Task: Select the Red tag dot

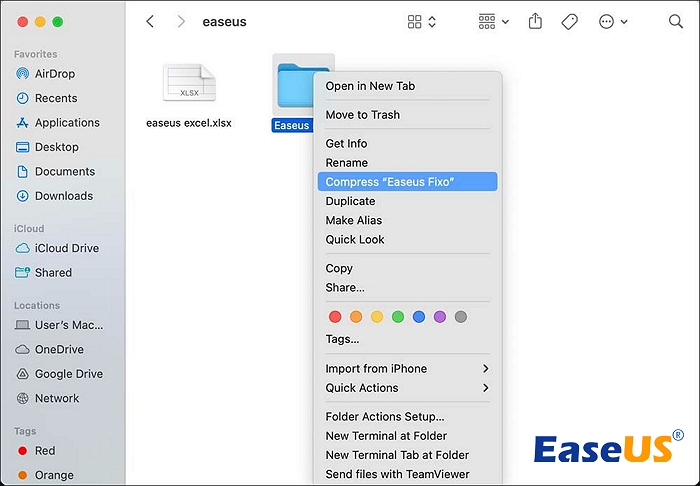Action: tap(22, 451)
